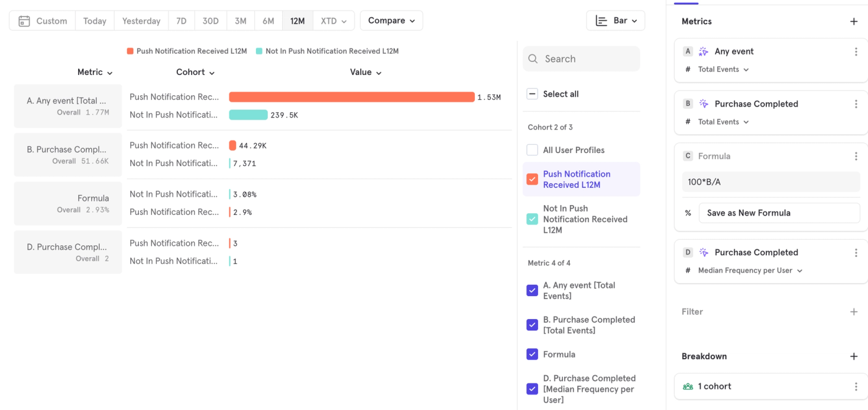Viewport: 868px width, 410px height.
Task: Click the search magnifier icon
Action: (x=533, y=59)
